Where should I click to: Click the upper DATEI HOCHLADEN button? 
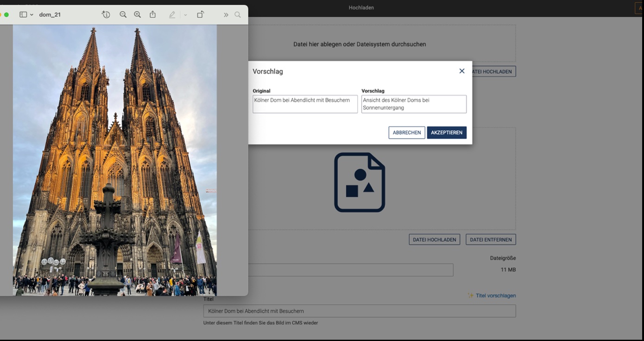pos(494,71)
